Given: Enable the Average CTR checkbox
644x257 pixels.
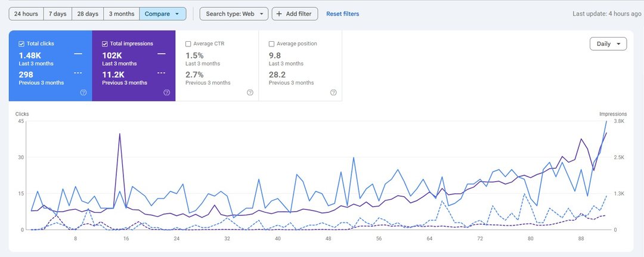Looking at the screenshot, I should [188, 44].
